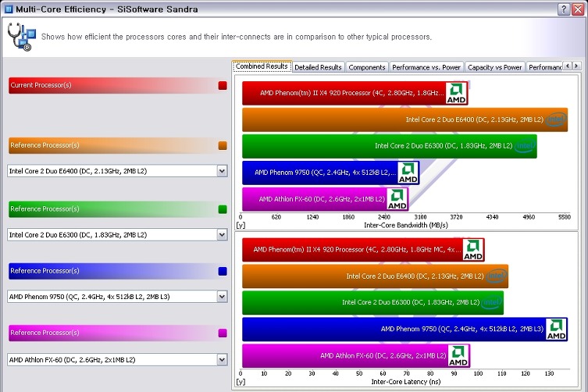Switch to the Detailed Results tab
The width and height of the screenshot is (588, 392).
pyautogui.click(x=318, y=67)
